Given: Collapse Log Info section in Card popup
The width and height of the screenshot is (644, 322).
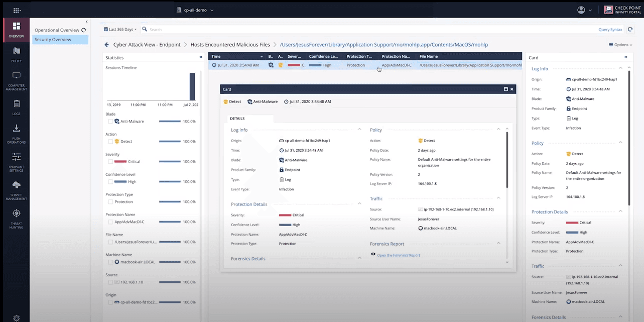Looking at the screenshot, I should (359, 130).
